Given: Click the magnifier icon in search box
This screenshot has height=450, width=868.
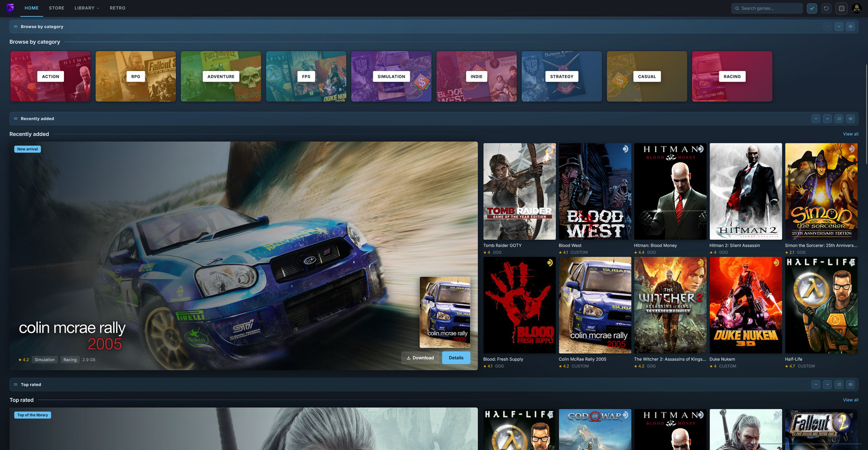Looking at the screenshot, I should (737, 8).
